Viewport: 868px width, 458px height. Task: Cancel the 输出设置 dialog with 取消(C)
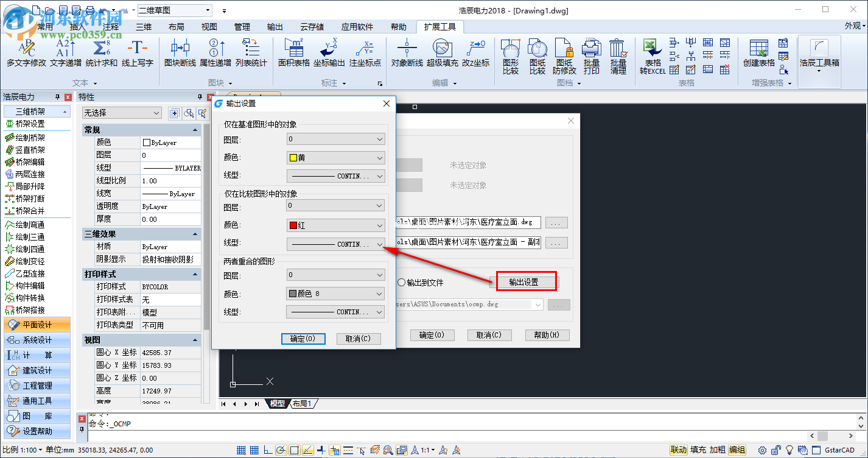359,339
